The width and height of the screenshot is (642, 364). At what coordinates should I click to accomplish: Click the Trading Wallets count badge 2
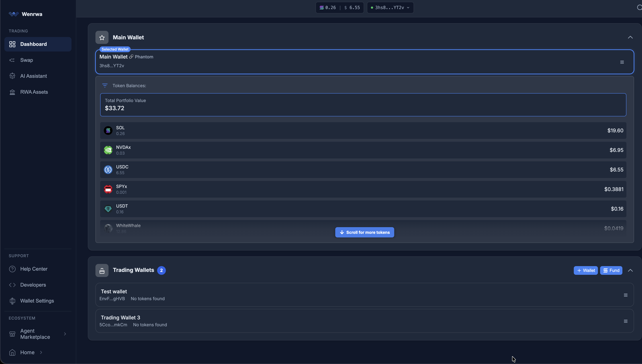coord(161,270)
